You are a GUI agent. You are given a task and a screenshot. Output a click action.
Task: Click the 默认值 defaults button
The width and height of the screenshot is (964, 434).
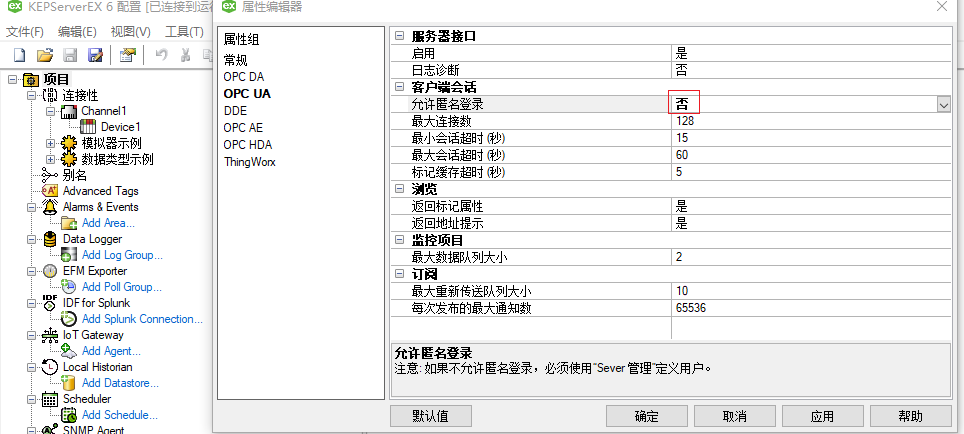pos(430,416)
